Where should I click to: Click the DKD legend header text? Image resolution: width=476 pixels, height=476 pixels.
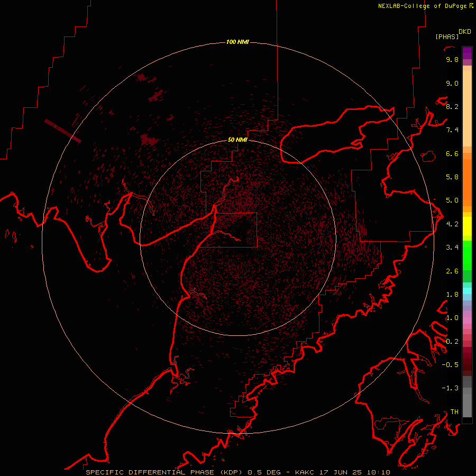tap(465, 32)
